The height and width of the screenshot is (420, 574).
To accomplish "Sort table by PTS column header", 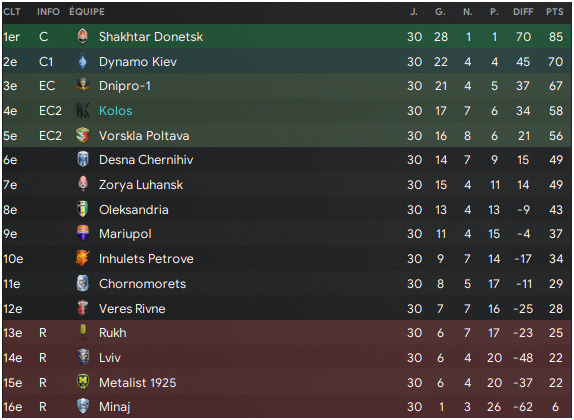I will 555,12.
